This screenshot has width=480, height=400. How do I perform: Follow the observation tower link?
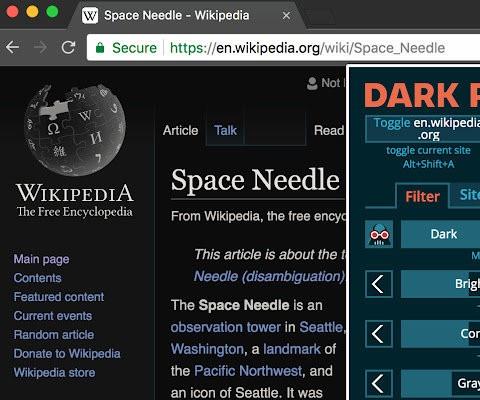[x=226, y=327]
